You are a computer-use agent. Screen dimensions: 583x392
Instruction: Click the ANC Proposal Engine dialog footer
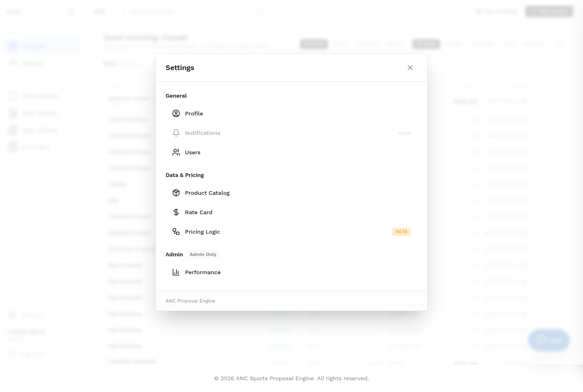[190, 301]
